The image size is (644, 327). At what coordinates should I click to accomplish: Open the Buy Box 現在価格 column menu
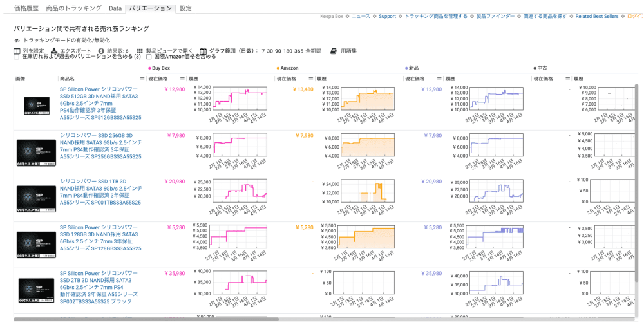tap(182, 79)
